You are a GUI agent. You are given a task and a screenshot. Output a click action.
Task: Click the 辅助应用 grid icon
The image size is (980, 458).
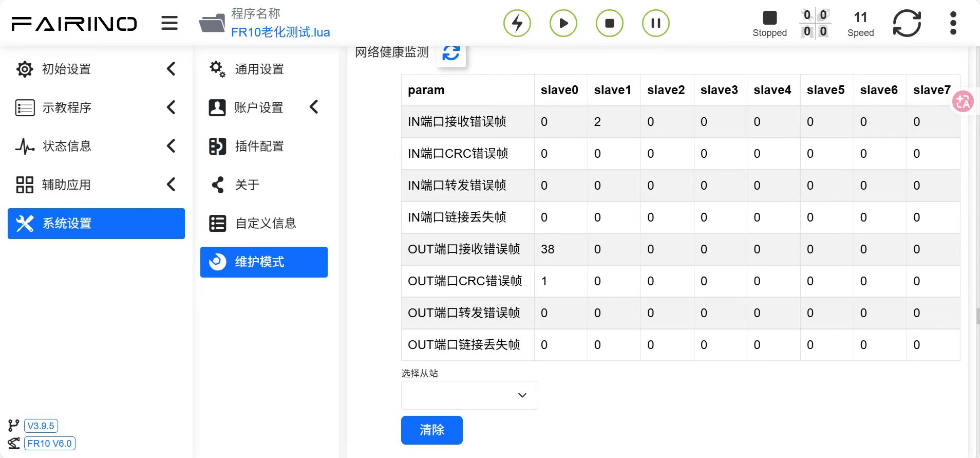coord(25,185)
